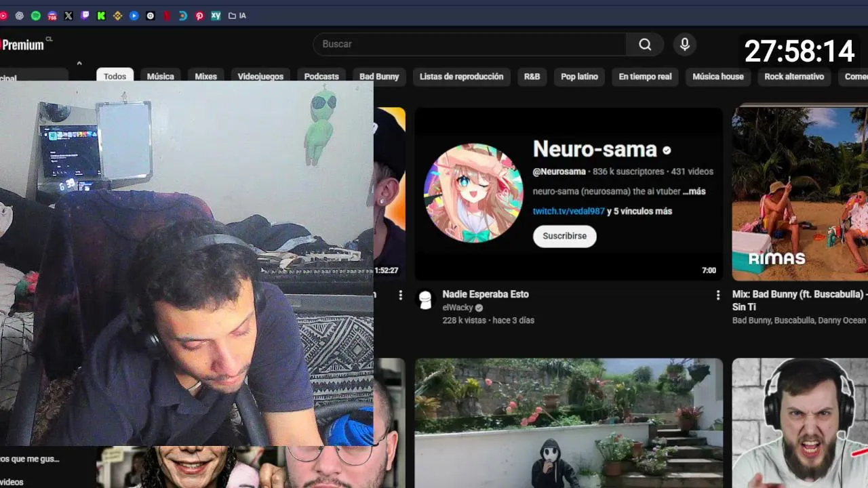868x488 pixels.
Task: Open the blue play-button bookmark
Action: tap(134, 16)
